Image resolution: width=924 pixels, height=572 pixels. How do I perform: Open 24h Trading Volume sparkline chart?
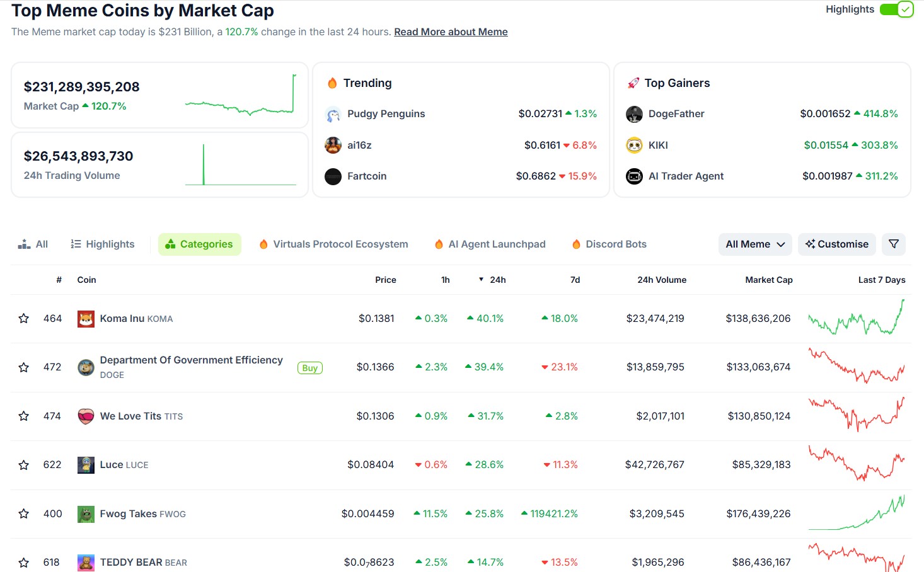point(240,164)
